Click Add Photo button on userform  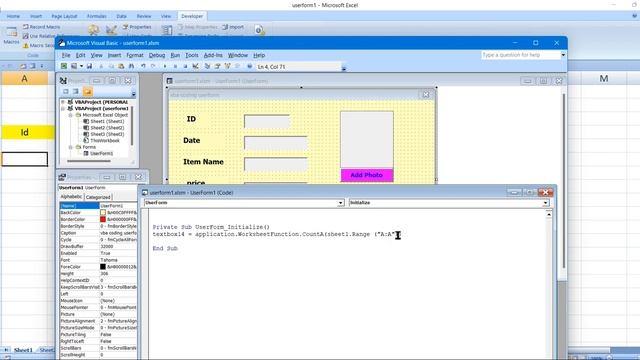pyautogui.click(x=367, y=175)
